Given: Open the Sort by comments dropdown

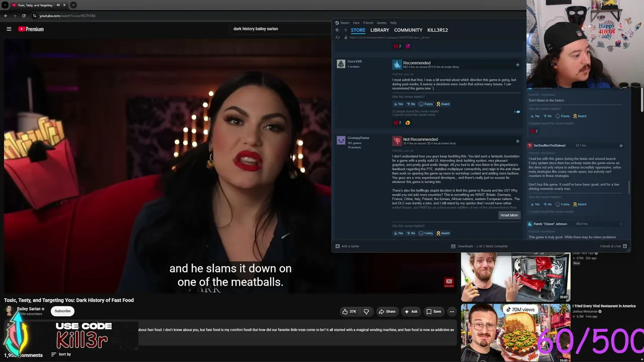Looking at the screenshot, I should tap(61, 354).
